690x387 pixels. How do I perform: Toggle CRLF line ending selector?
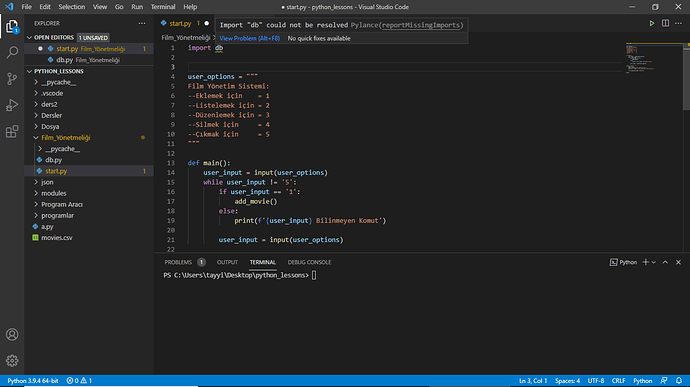coord(618,380)
